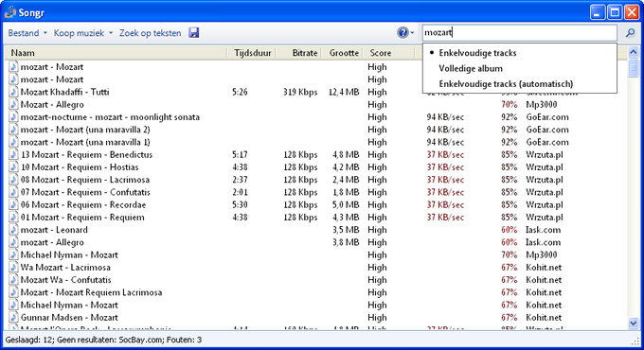Click the search field containing mozart
This screenshot has height=350, width=644.
pyautogui.click(x=520, y=33)
